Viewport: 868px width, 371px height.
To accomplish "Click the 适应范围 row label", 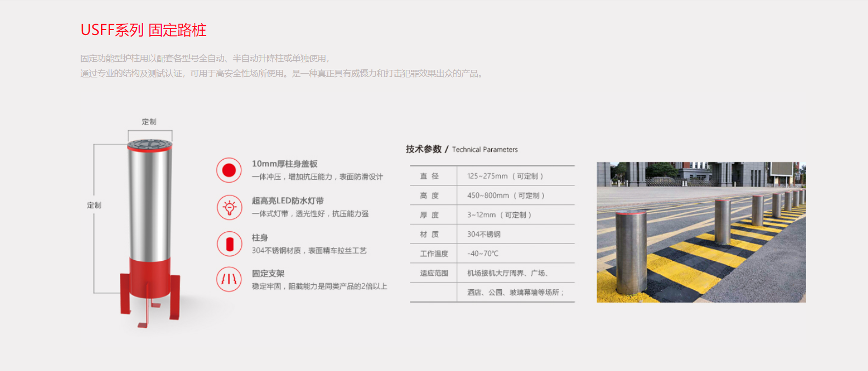I will (434, 273).
